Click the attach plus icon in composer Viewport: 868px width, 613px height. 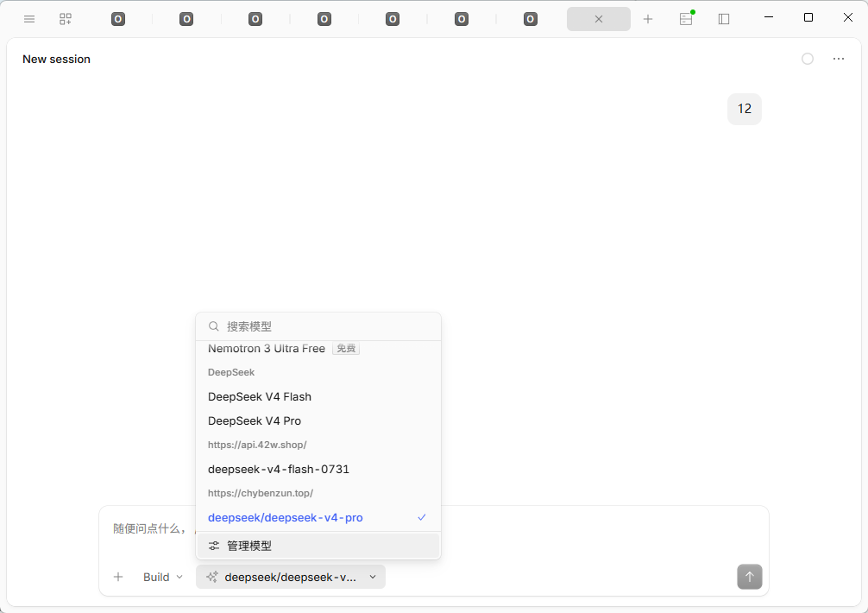tap(118, 577)
